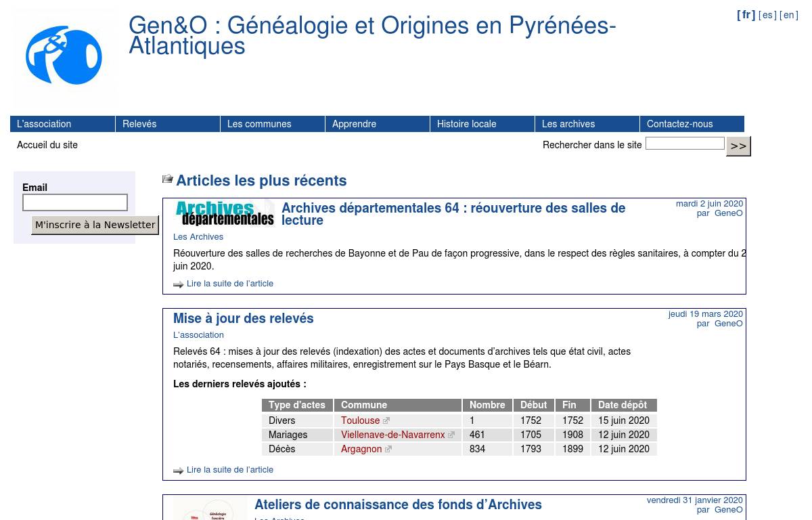This screenshot has height=520, width=812.
Task: Click the Archives départementales article thumbnail
Action: (225, 213)
